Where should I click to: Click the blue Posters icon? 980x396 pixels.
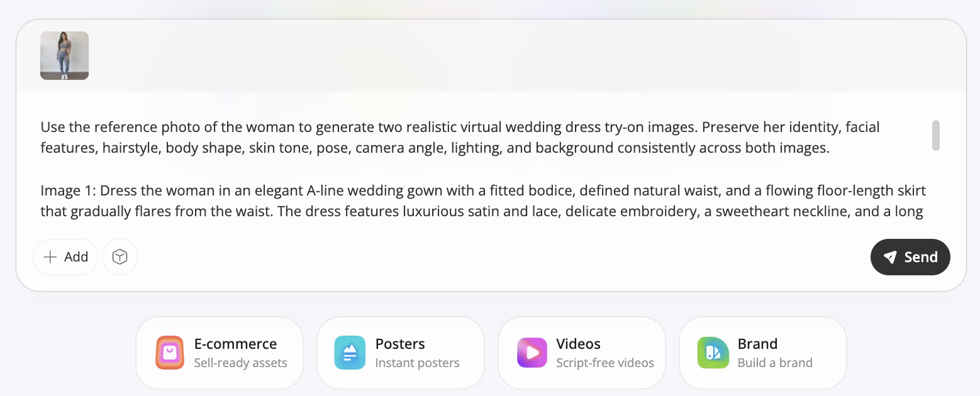350,353
